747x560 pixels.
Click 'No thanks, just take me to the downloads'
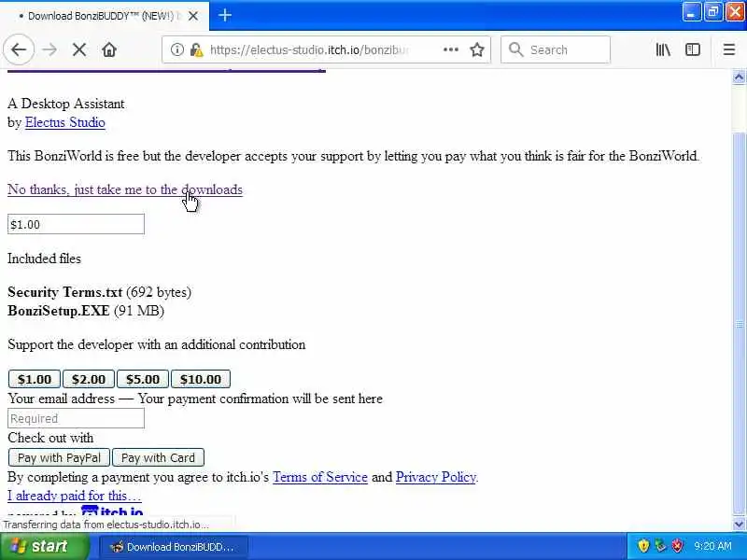pos(125,189)
